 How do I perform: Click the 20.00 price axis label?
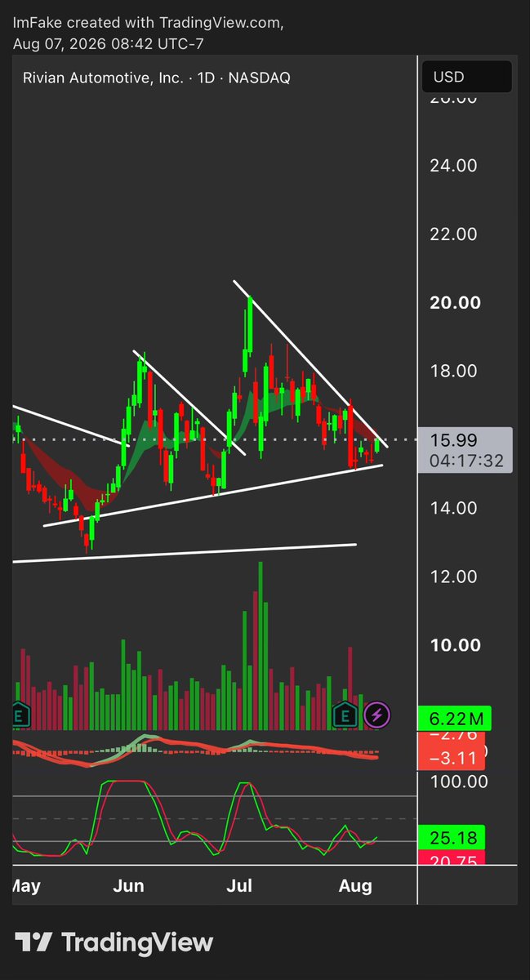pos(455,303)
